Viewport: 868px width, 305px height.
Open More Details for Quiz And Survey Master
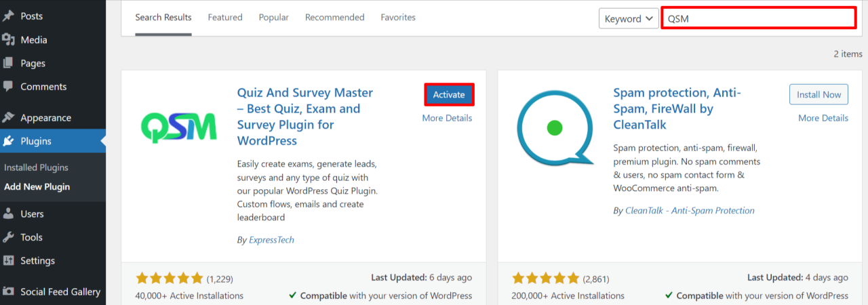click(447, 118)
